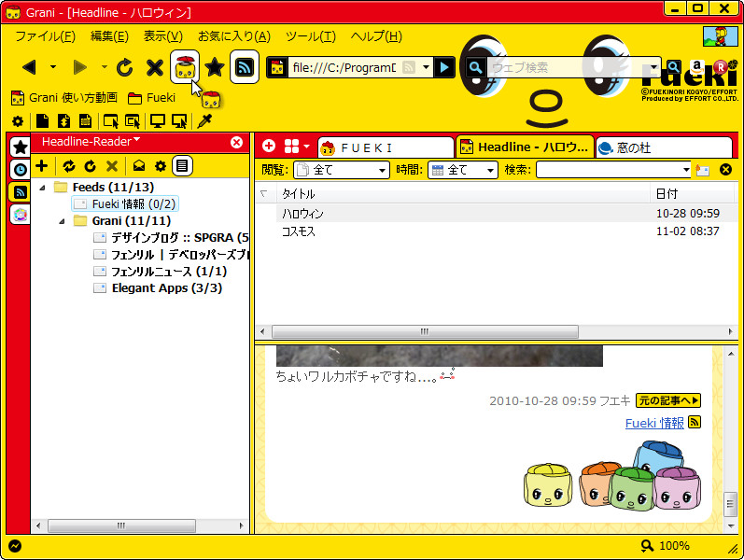Add a new tab with red plus button

pyautogui.click(x=269, y=146)
